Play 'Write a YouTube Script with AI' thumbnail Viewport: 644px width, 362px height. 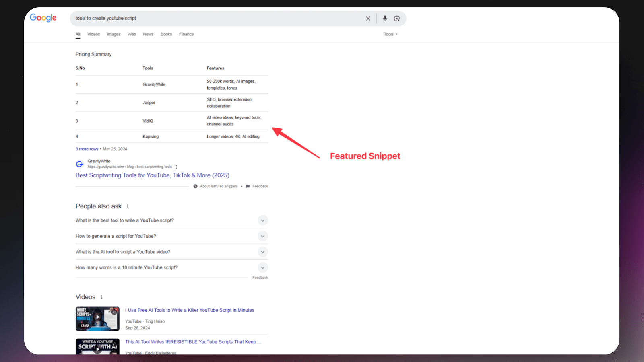click(x=98, y=346)
